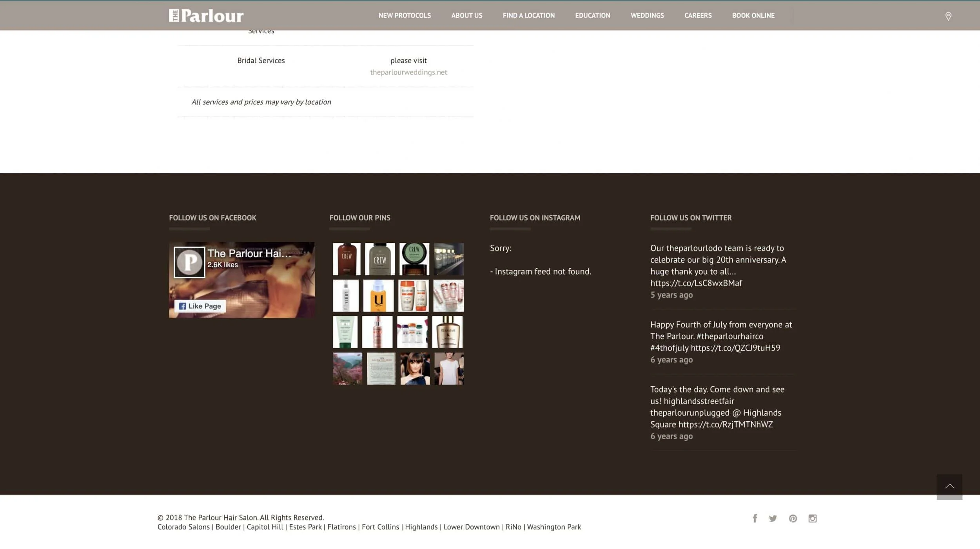Click the footer Pinterest icon
Screen dimensions: 980x549
pos(793,518)
